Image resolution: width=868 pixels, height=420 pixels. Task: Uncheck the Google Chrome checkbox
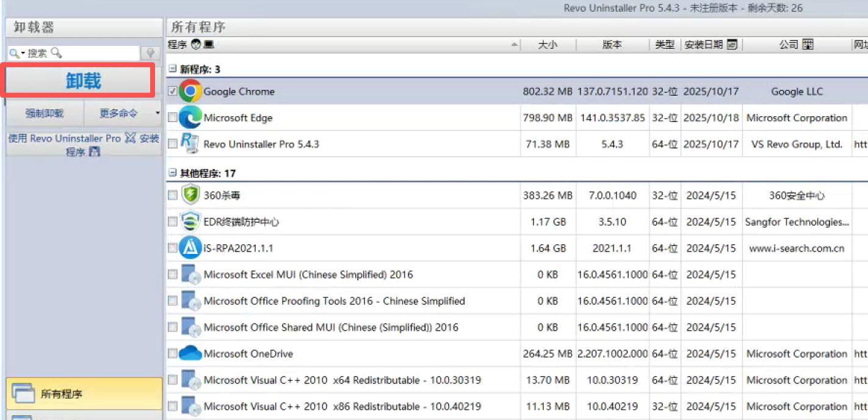[173, 91]
